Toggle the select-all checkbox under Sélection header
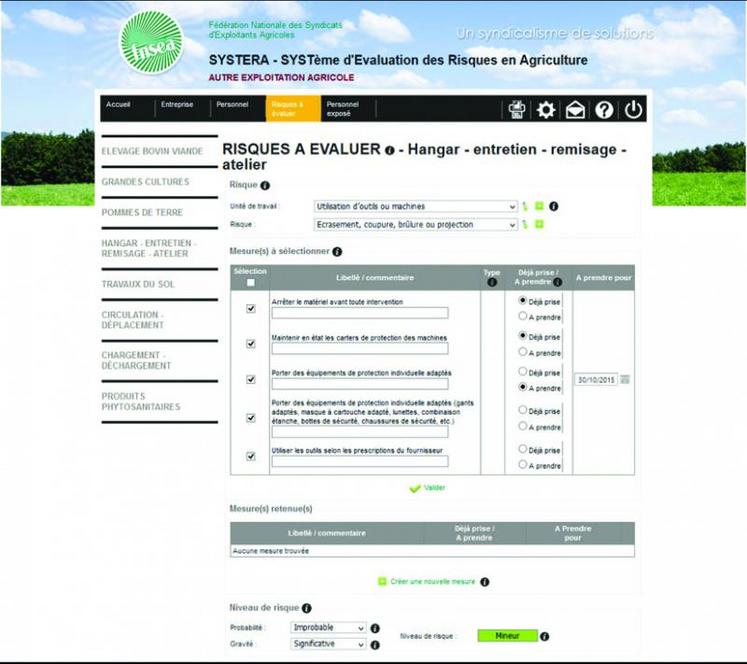Screen dimensions: 747x664 tap(251, 283)
